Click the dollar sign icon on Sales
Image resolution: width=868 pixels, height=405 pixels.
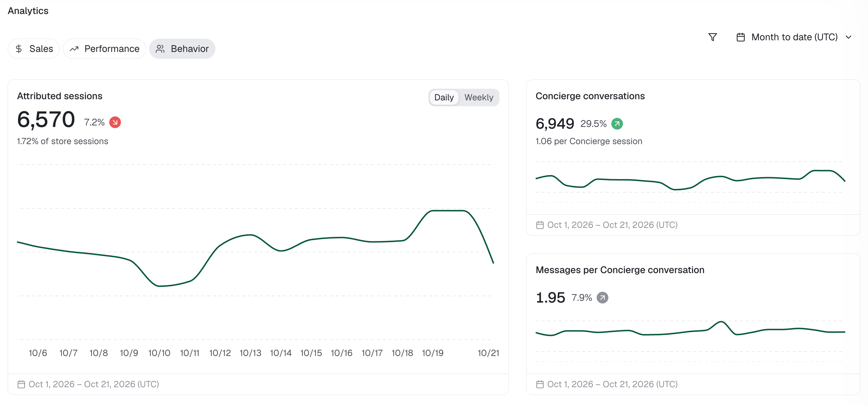19,49
